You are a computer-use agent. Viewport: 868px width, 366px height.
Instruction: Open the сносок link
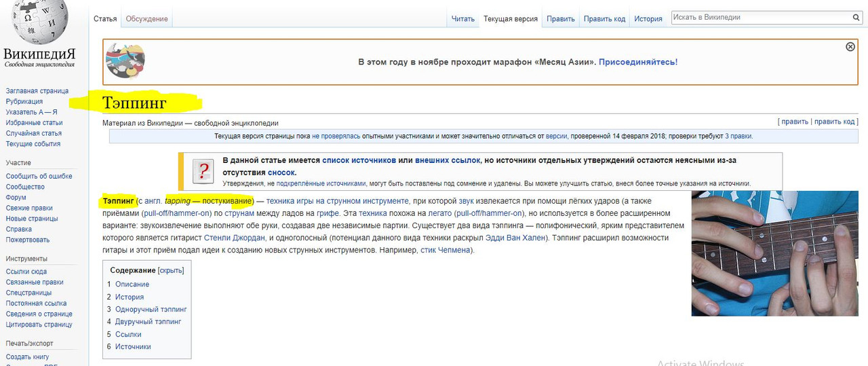(x=281, y=172)
